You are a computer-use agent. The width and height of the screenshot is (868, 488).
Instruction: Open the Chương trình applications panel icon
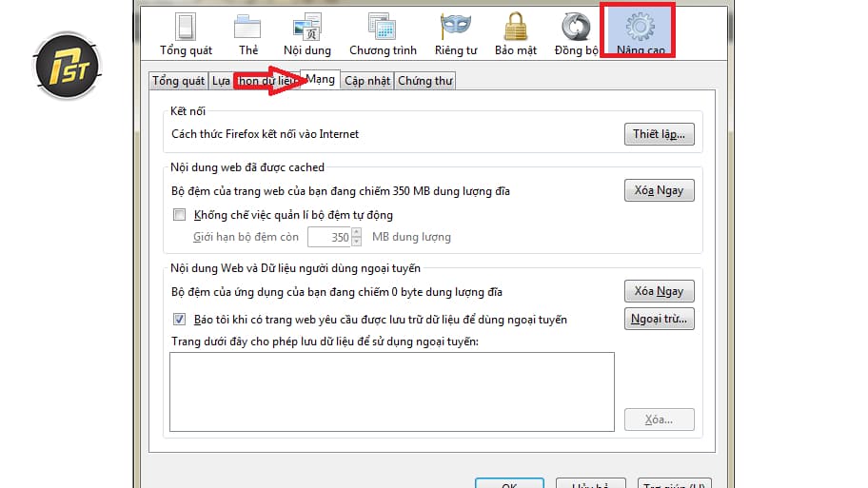click(383, 34)
